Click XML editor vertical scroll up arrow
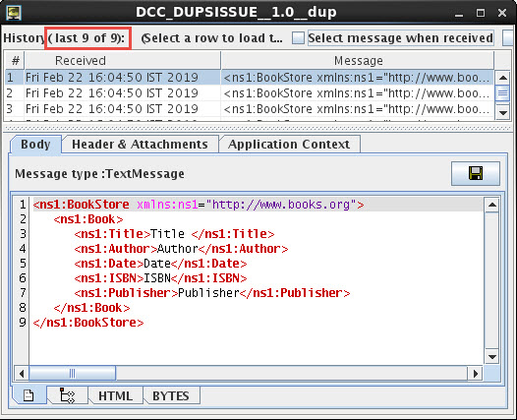The height and width of the screenshot is (420, 517). coord(492,205)
